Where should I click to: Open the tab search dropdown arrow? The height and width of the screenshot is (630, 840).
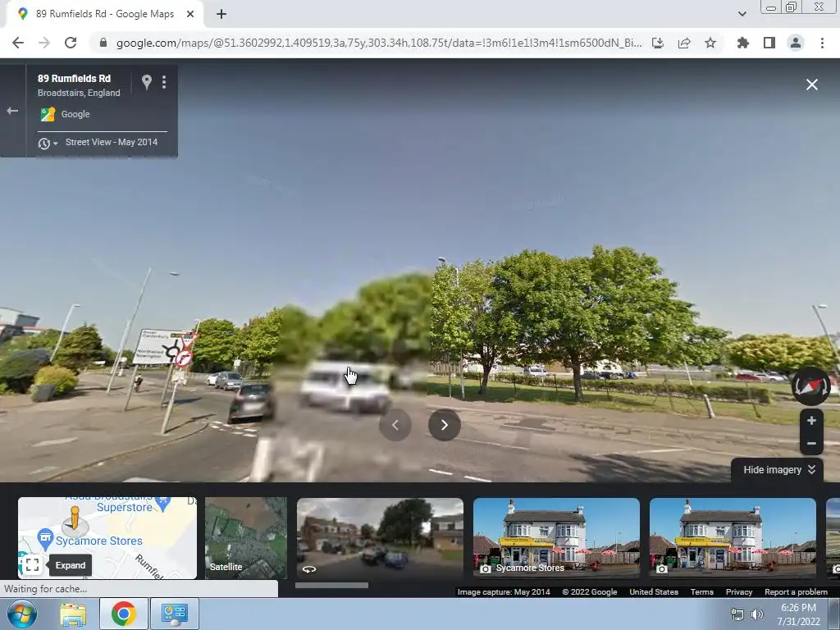742,14
